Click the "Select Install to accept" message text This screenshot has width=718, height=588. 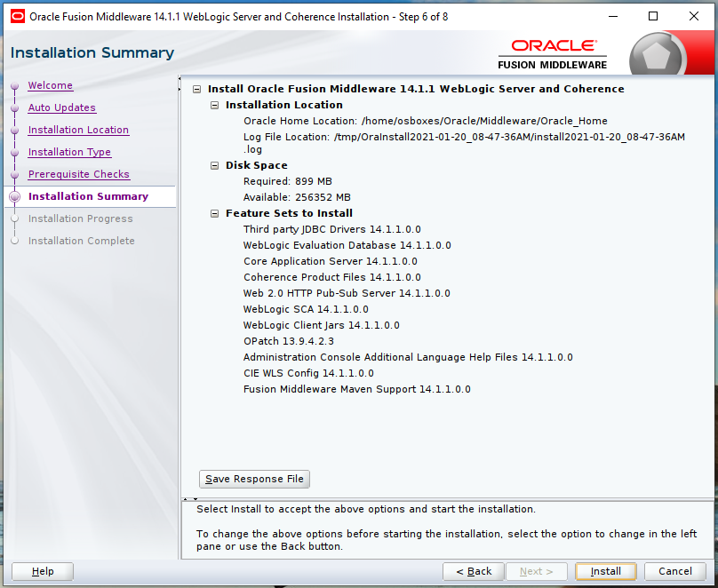[x=366, y=509]
